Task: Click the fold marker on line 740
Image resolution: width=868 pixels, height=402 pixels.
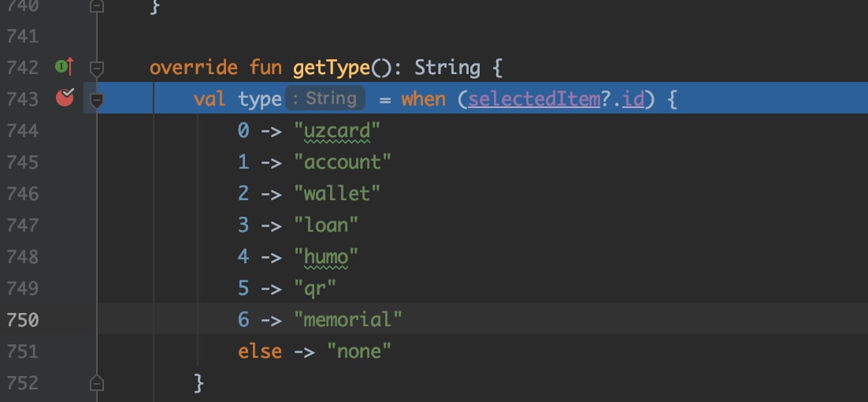Action: [97, 6]
